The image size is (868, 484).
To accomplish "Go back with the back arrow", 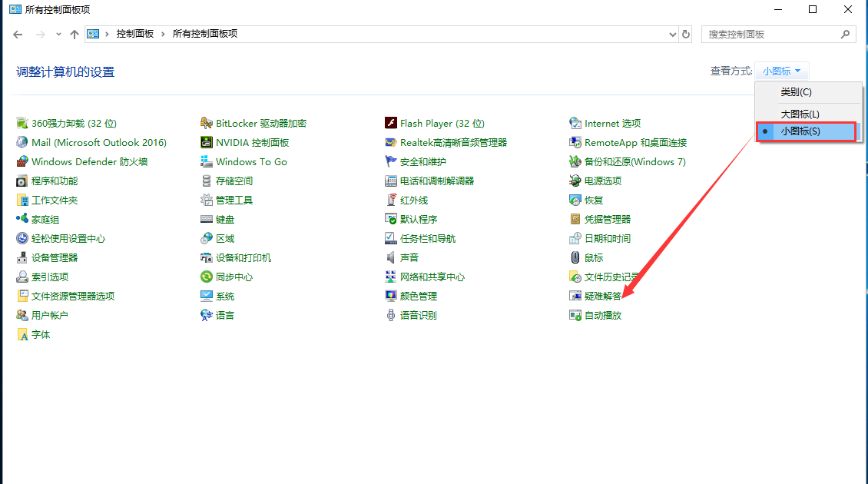I will (18, 35).
